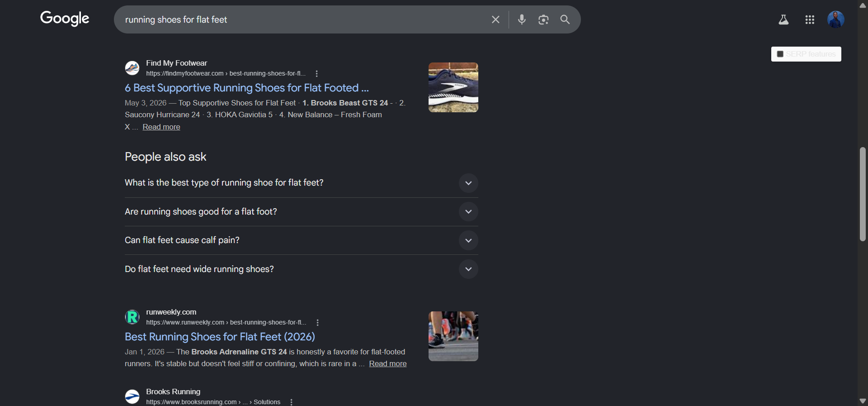
Task: Click runweekly.com site favicon
Action: tap(132, 317)
